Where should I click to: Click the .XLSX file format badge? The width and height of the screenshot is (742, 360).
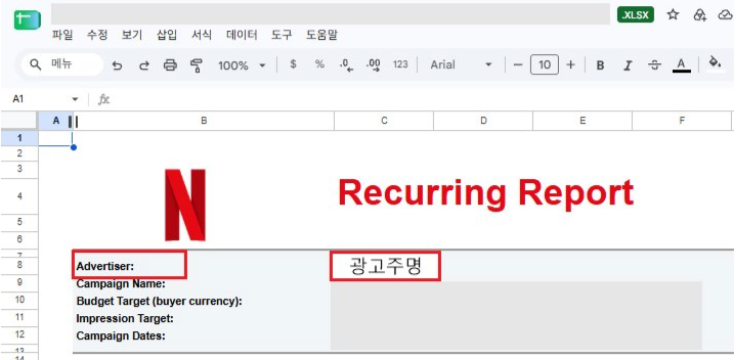tap(636, 15)
